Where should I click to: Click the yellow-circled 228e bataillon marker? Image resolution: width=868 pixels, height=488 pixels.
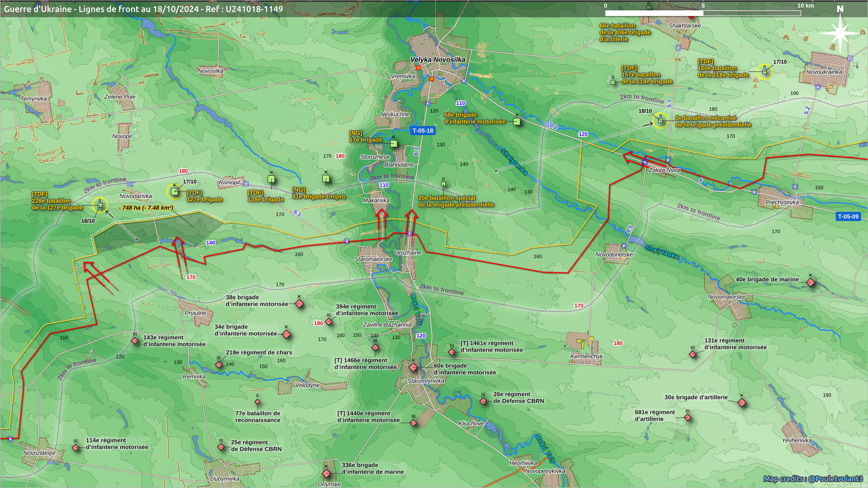click(x=100, y=205)
